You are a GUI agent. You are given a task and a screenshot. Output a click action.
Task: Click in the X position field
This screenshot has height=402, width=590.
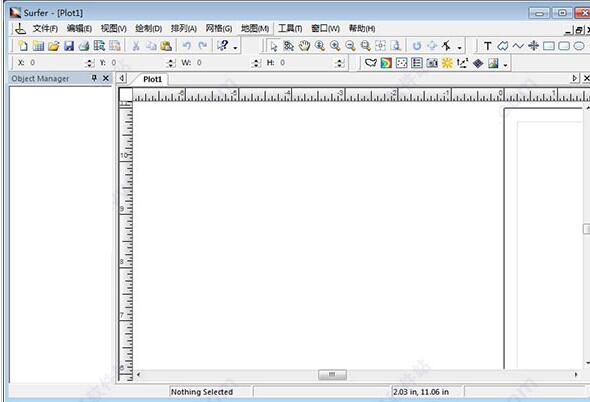point(56,63)
